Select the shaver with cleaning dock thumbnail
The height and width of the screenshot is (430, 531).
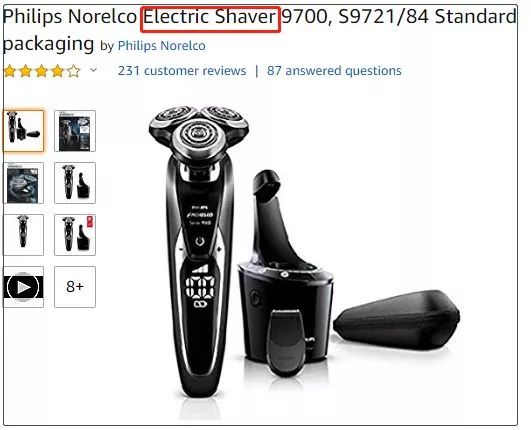pyautogui.click(x=75, y=183)
